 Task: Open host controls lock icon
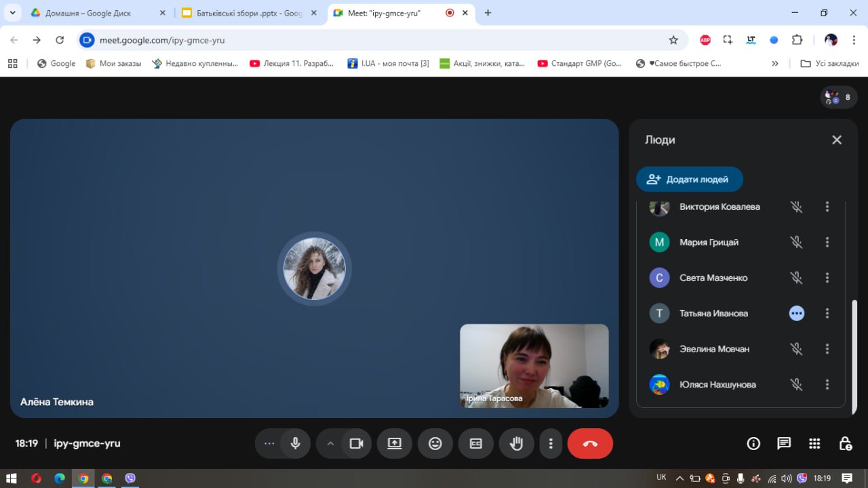[x=845, y=443]
